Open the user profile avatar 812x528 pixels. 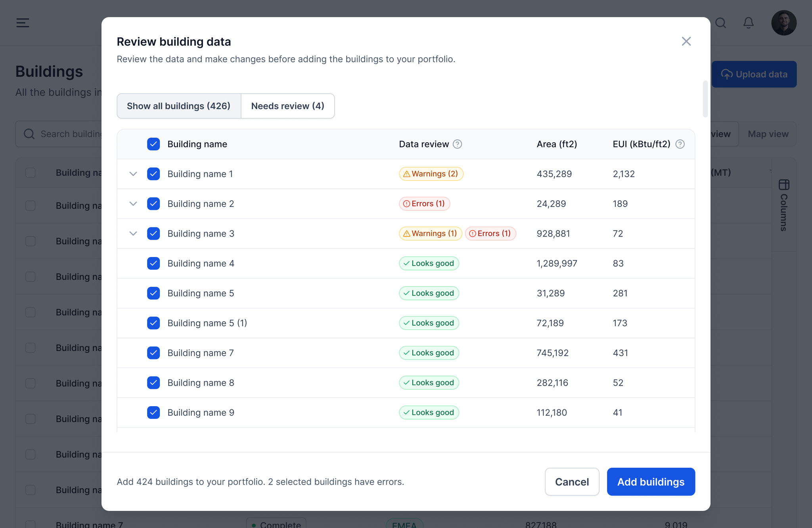tap(783, 23)
